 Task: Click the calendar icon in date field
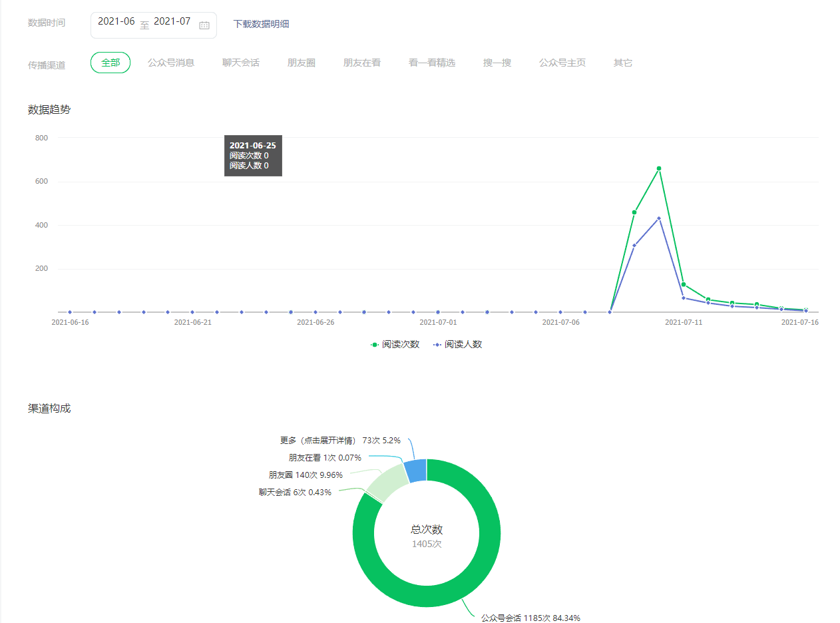click(204, 25)
